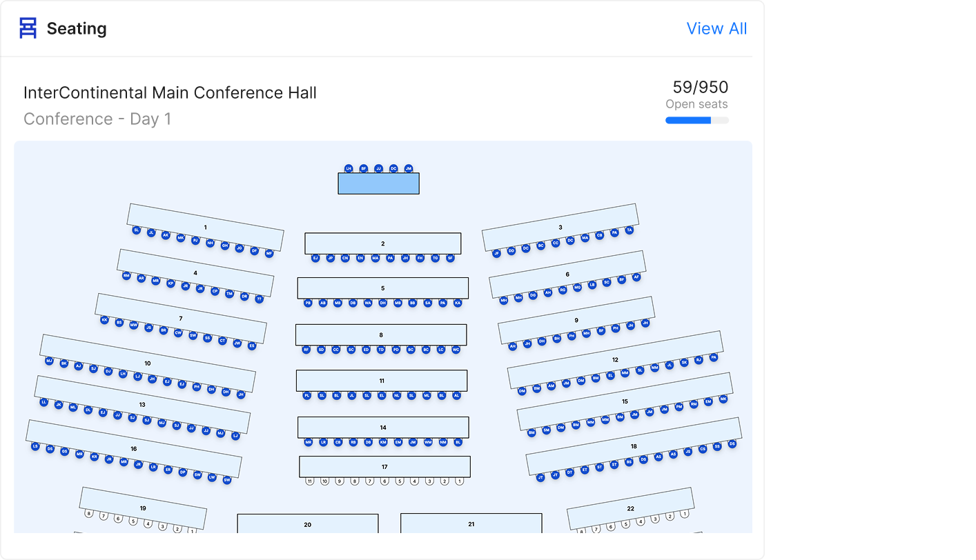Screen dimensions: 976x560
Task: Select seat SK at table 12
Action: [684, 362]
